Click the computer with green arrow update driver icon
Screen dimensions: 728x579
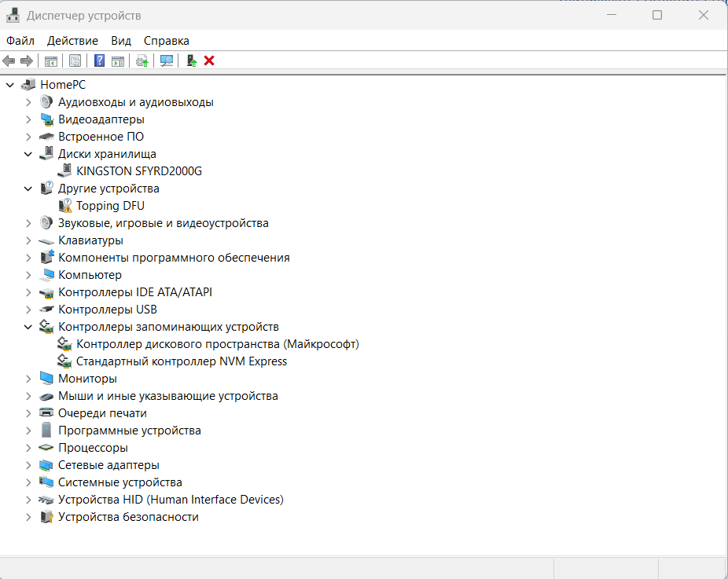(191, 60)
